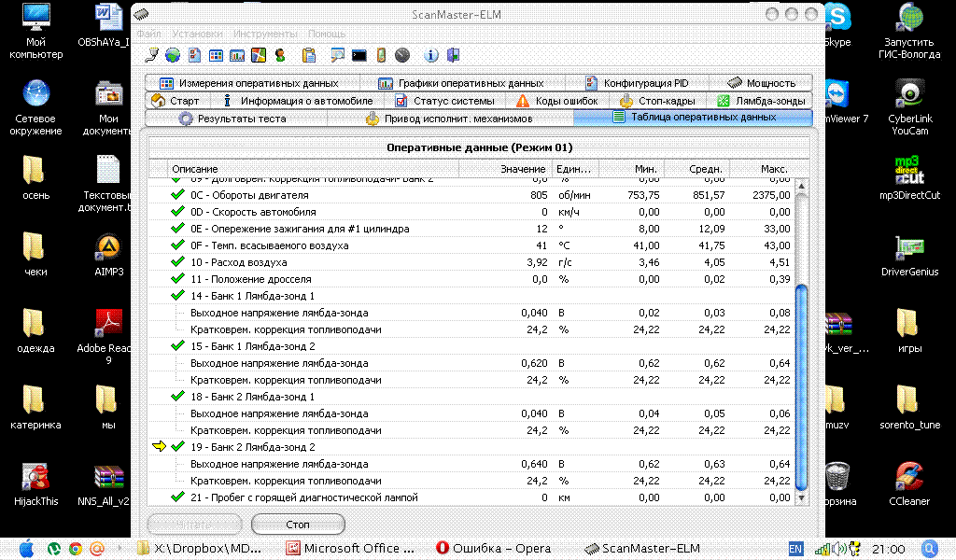Screen dimensions: 956x560
Task: Toggle checkmark for 21 - Пробег с горящей лампой
Action: 177,497
